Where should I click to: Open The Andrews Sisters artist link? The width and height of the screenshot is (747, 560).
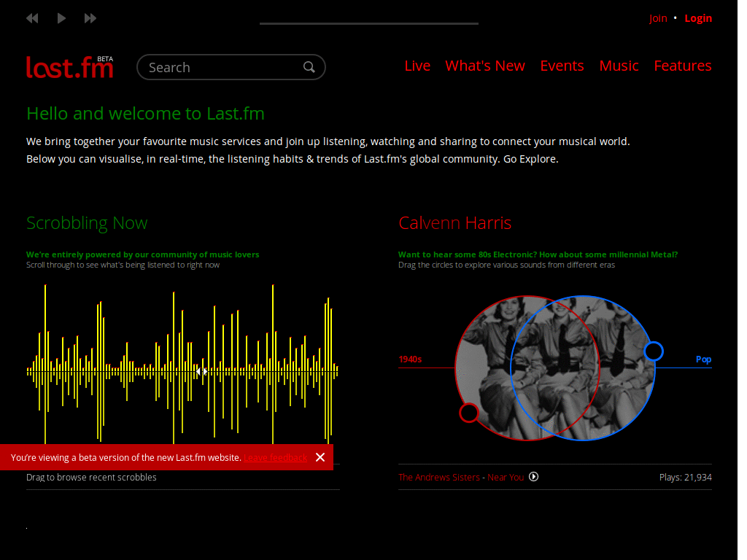click(438, 477)
